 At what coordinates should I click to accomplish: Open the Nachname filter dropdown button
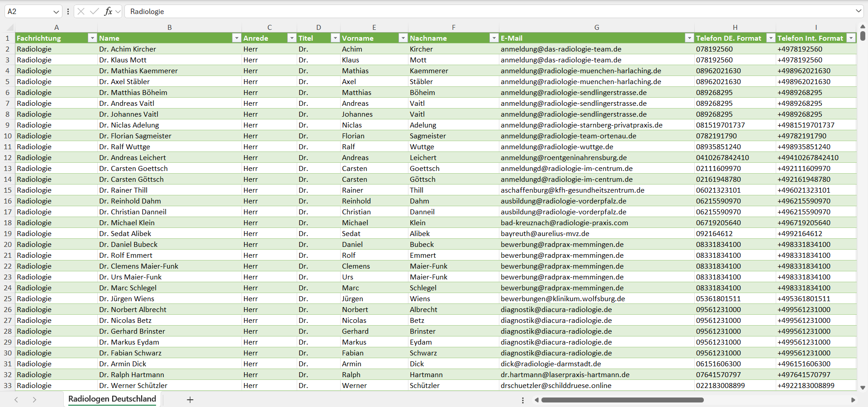click(493, 38)
